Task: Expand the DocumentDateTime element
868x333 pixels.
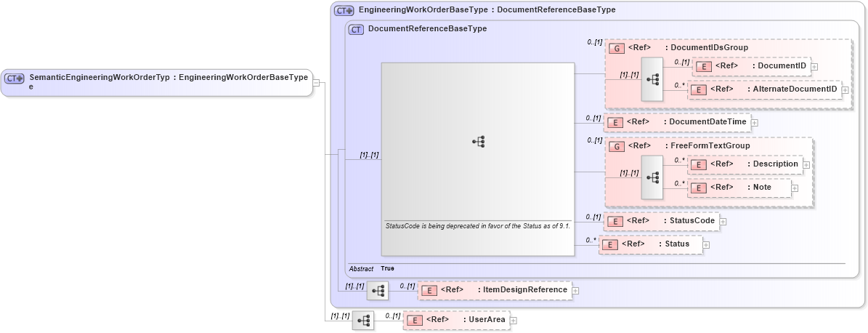Action: 754,123
